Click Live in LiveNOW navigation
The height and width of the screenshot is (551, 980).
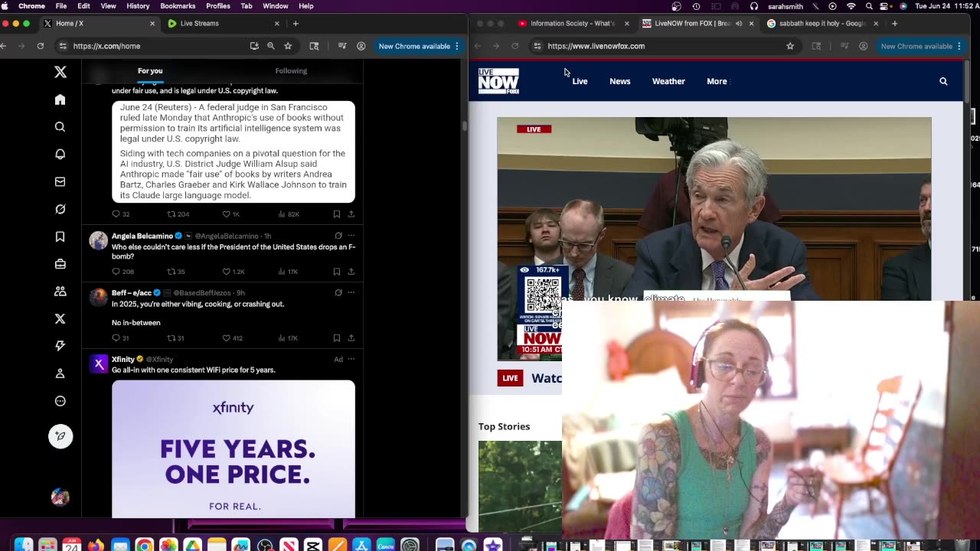pos(580,81)
